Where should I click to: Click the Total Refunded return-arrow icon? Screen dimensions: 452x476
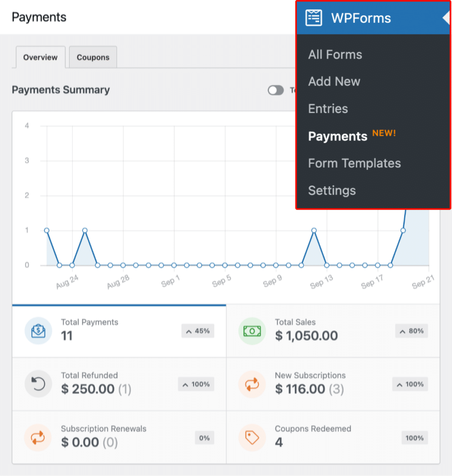(38, 384)
